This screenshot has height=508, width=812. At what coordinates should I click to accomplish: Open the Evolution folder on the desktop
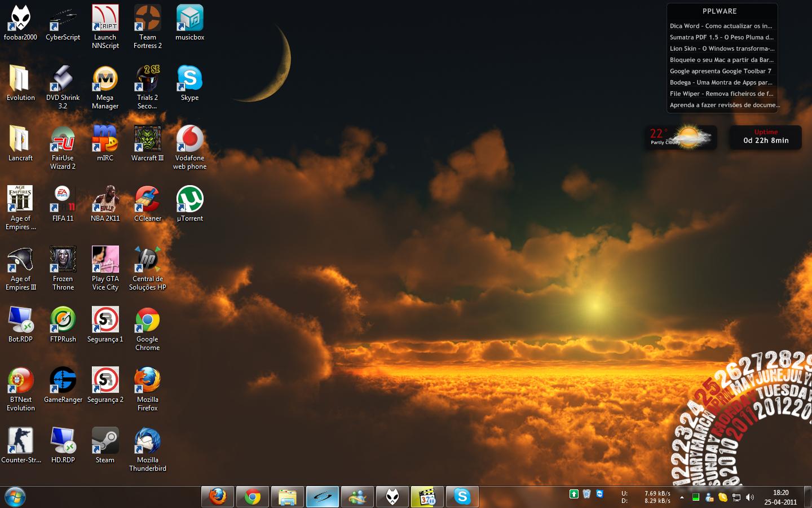pyautogui.click(x=21, y=84)
